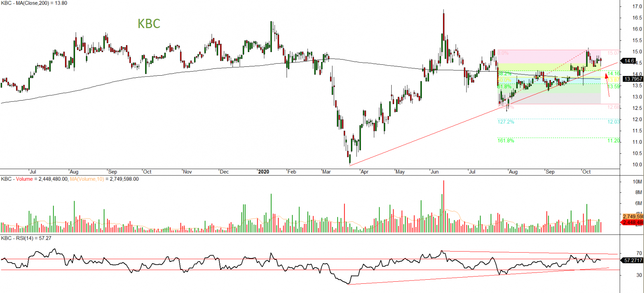
Task: Click the Fibonacci '161.8%' extension label
Action: point(506,140)
